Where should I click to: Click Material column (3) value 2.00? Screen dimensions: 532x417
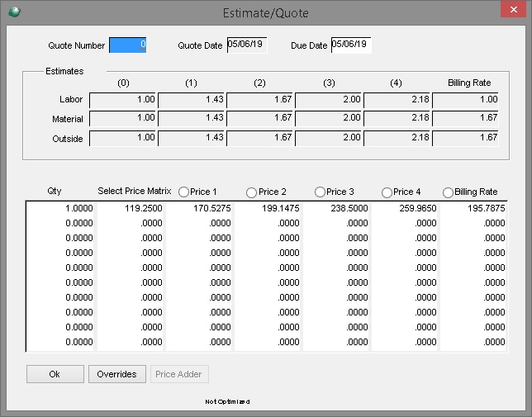328,118
